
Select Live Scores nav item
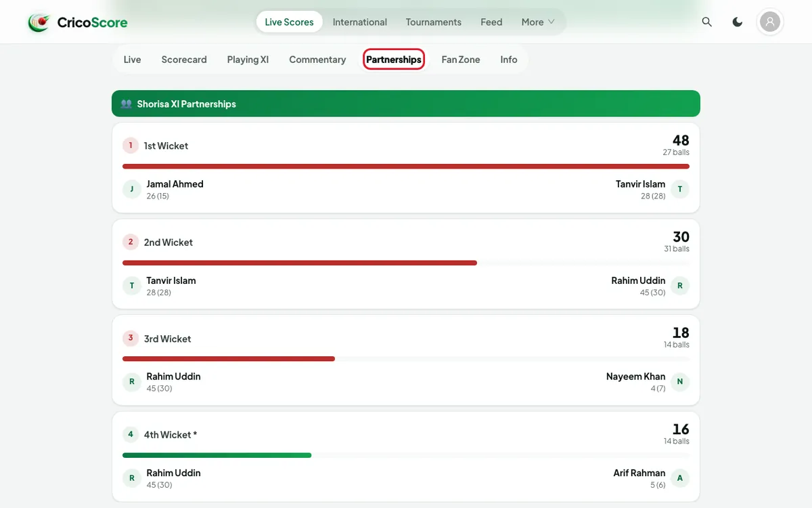coord(290,22)
